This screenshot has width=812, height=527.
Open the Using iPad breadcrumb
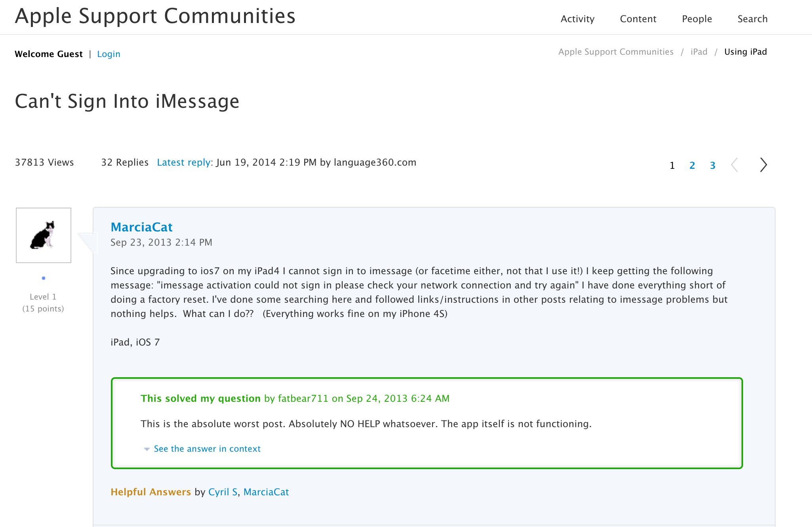click(x=745, y=52)
